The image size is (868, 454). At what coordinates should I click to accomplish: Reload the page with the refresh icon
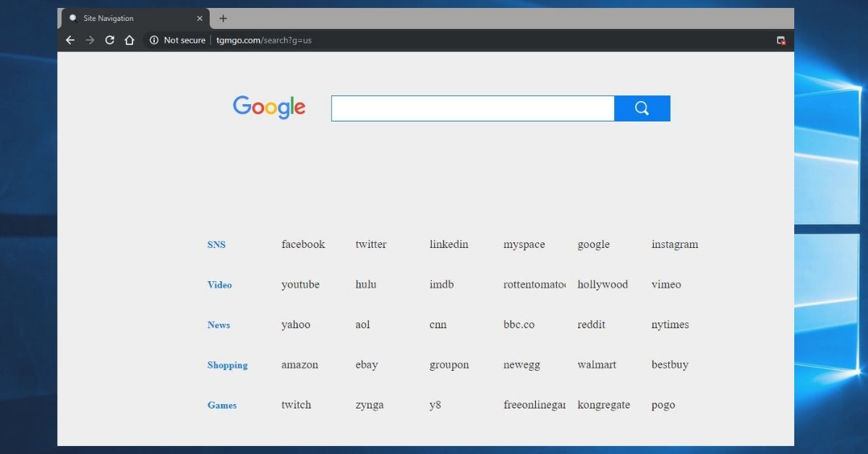pos(110,40)
